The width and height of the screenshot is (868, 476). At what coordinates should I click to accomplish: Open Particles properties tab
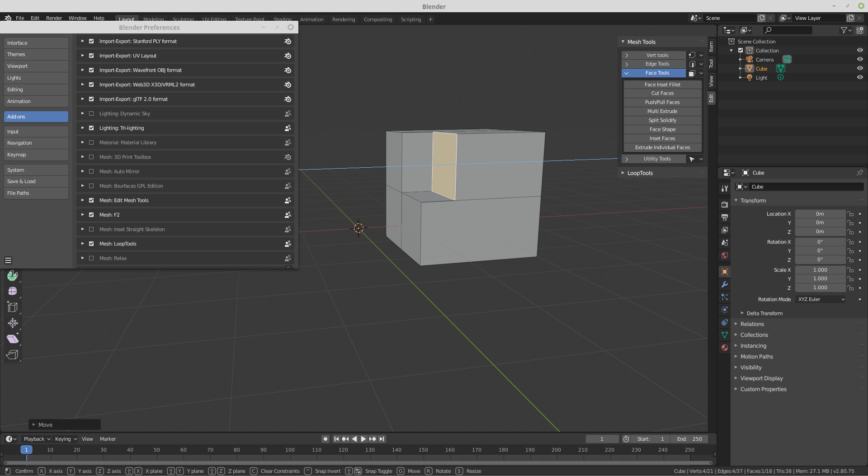coord(725,297)
